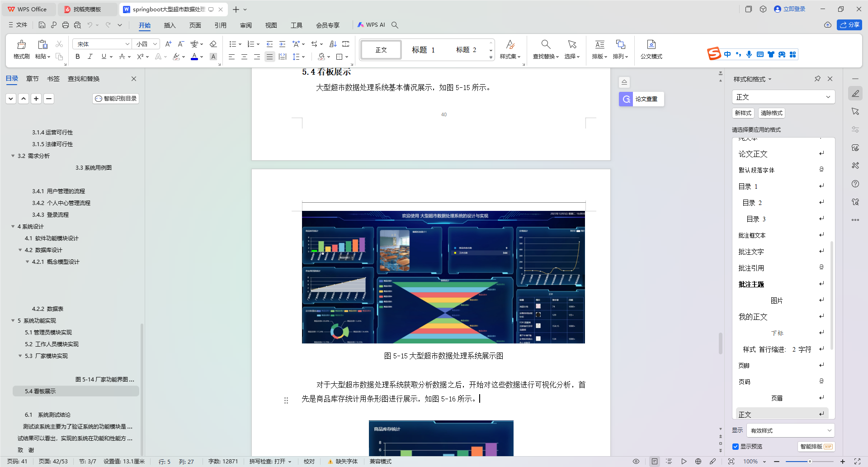Toggle bold formatting
This screenshot has height=467, width=868.
(x=78, y=57)
